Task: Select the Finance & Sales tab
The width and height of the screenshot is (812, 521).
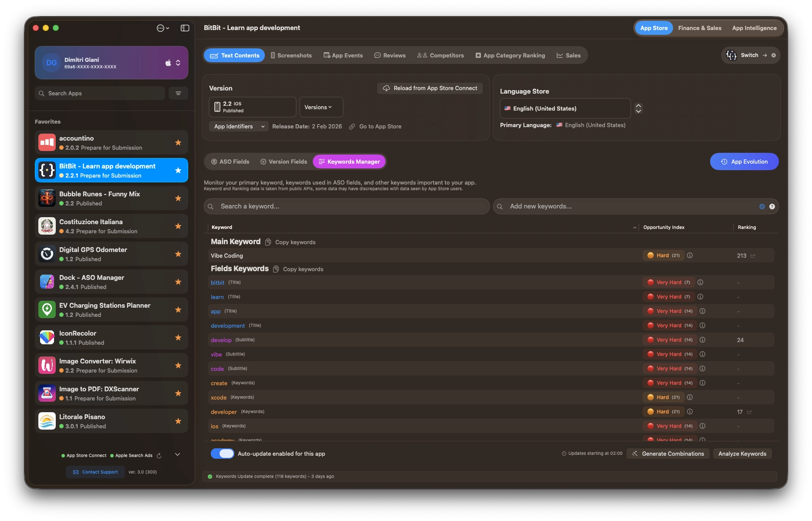Action: tap(700, 28)
